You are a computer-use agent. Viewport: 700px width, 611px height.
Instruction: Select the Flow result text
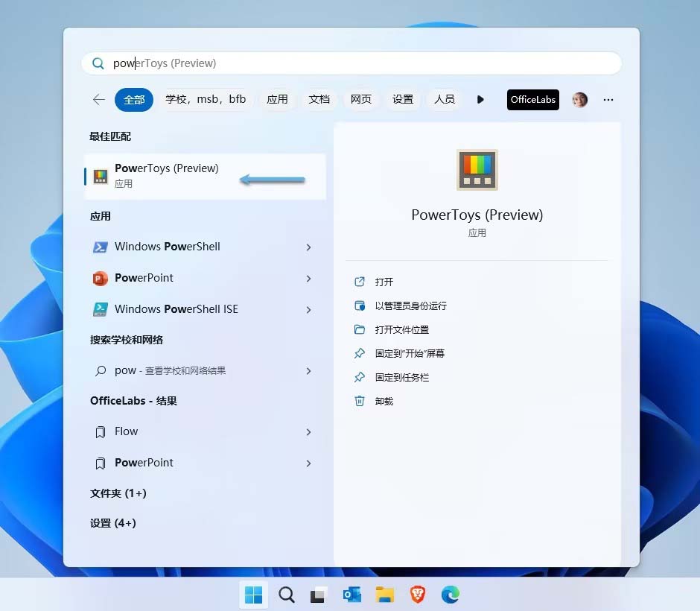pos(127,431)
